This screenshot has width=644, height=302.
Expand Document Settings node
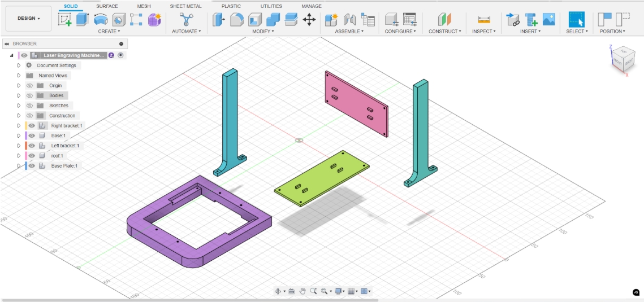pos(19,65)
